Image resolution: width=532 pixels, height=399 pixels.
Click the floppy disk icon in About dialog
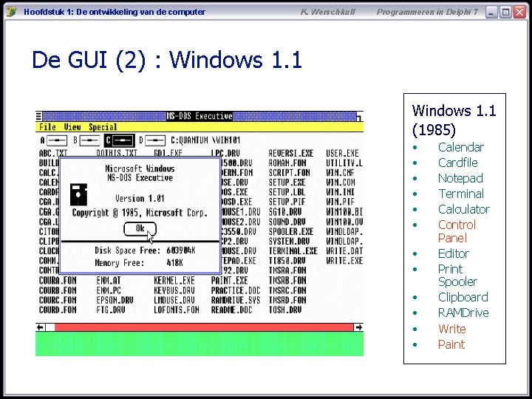click(x=79, y=195)
